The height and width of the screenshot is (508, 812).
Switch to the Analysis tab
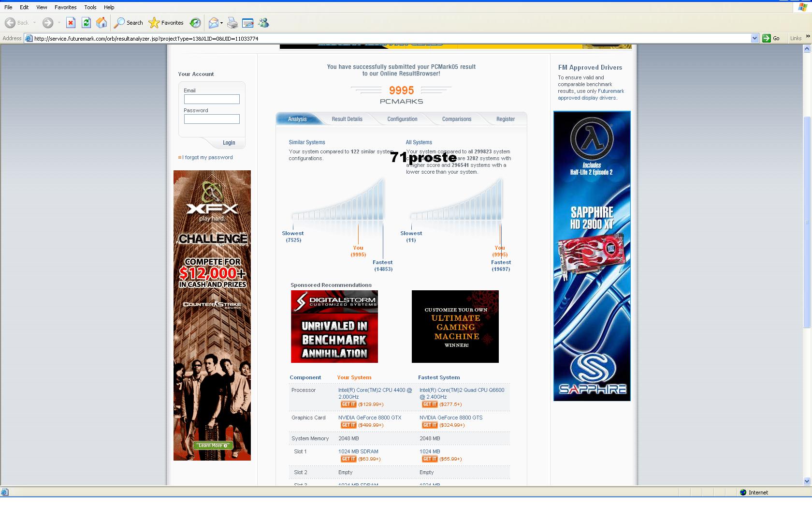(x=297, y=119)
